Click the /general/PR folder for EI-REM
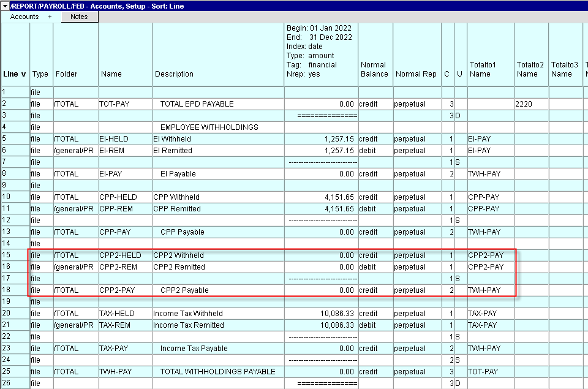The width and height of the screenshot is (588, 389). pos(75,151)
